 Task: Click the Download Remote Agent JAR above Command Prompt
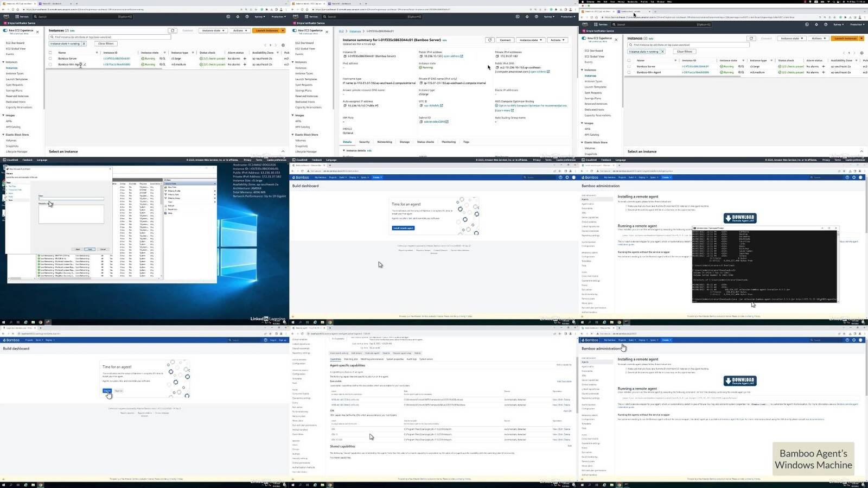click(x=740, y=218)
